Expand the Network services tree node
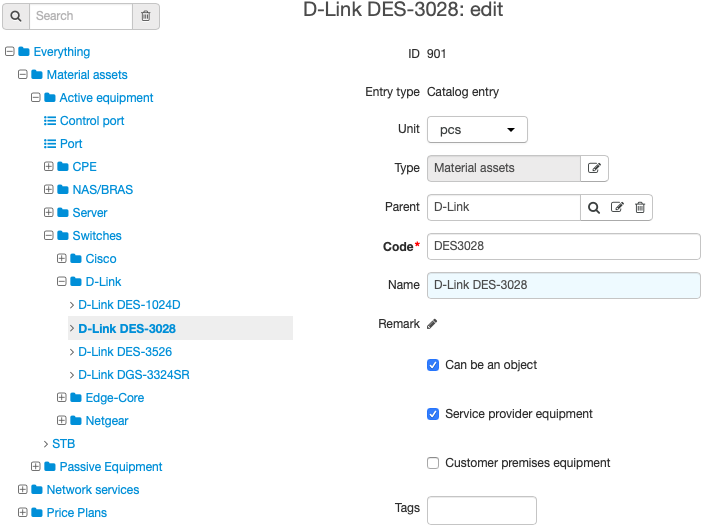 (22, 489)
